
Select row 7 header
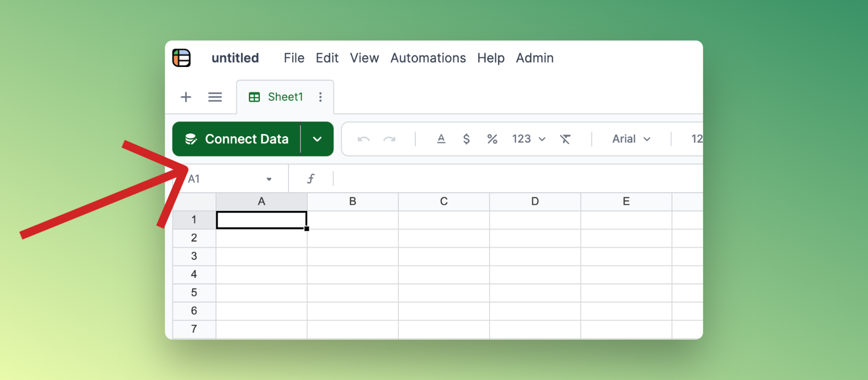194,329
